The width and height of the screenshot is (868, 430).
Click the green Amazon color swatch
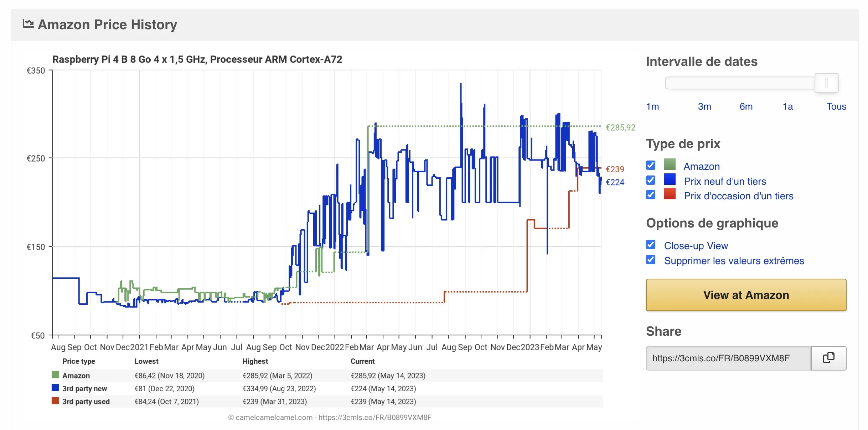click(670, 164)
